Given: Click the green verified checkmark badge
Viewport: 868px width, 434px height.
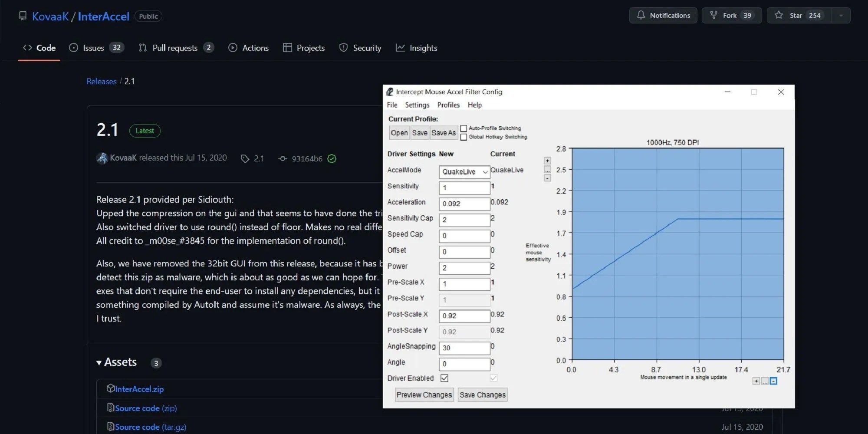Looking at the screenshot, I should [332, 159].
